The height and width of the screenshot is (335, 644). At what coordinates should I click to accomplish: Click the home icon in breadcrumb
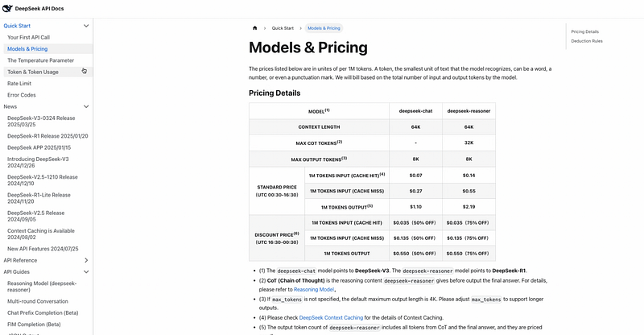point(255,27)
